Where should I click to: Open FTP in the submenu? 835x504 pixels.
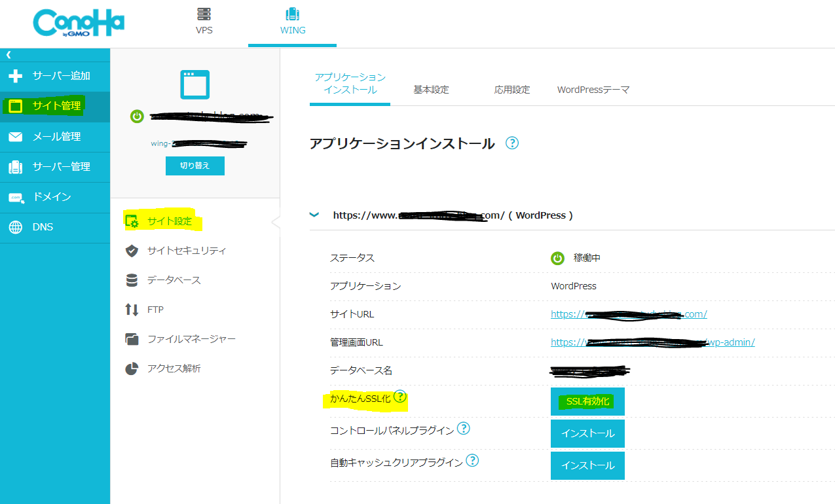[155, 310]
